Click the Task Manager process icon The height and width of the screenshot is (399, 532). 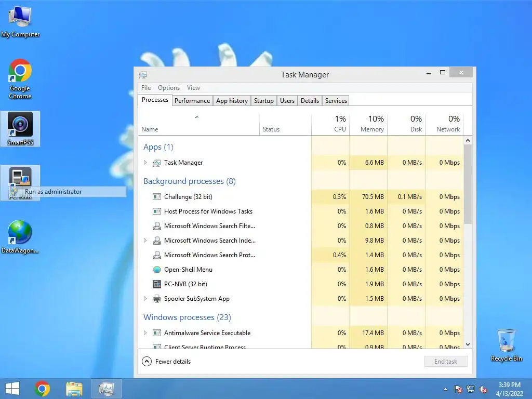pyautogui.click(x=156, y=163)
